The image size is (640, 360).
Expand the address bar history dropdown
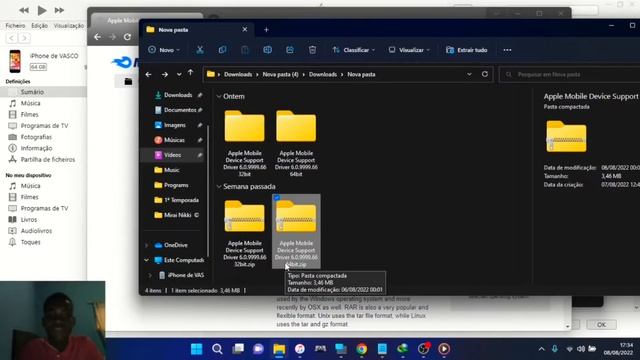[x=469, y=74]
